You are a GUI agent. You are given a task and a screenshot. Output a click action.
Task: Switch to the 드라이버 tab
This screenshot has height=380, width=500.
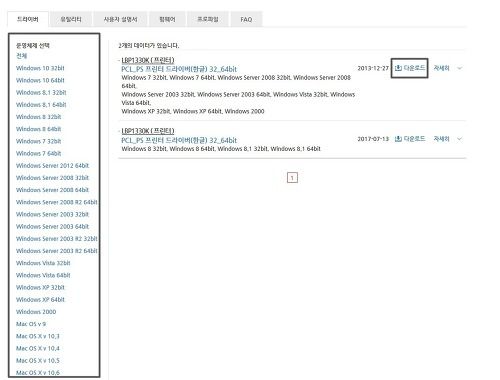pos(28,19)
